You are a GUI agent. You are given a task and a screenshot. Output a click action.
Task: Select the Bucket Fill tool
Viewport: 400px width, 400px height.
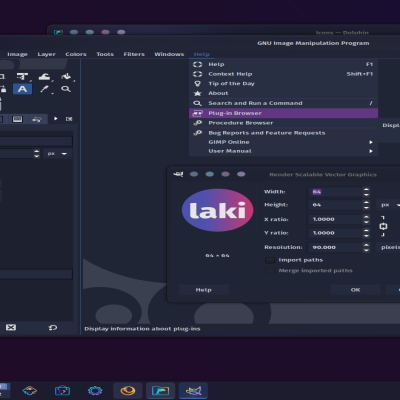(67, 77)
